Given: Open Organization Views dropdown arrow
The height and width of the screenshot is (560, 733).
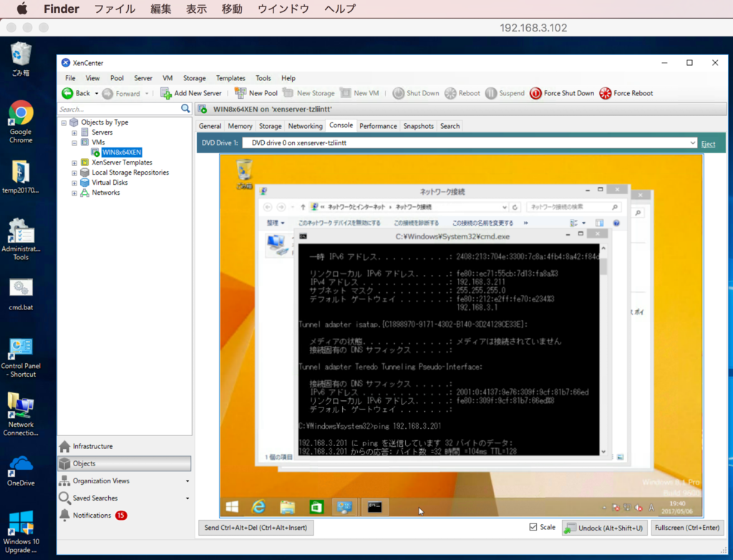Looking at the screenshot, I should [188, 481].
